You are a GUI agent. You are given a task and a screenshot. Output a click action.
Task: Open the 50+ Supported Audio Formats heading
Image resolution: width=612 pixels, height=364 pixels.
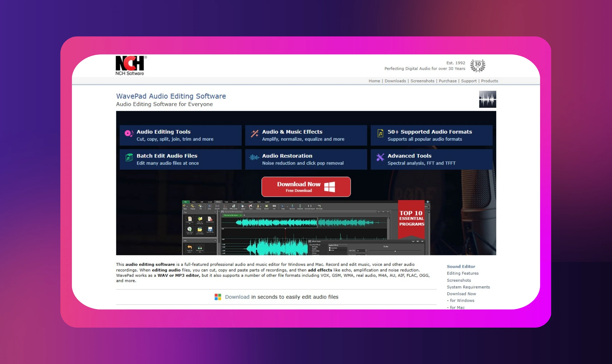(430, 132)
